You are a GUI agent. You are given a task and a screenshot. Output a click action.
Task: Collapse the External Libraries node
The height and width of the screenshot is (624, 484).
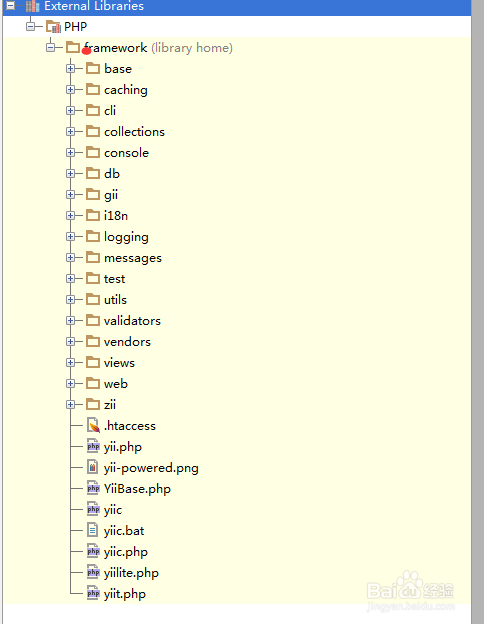[x=11, y=6]
